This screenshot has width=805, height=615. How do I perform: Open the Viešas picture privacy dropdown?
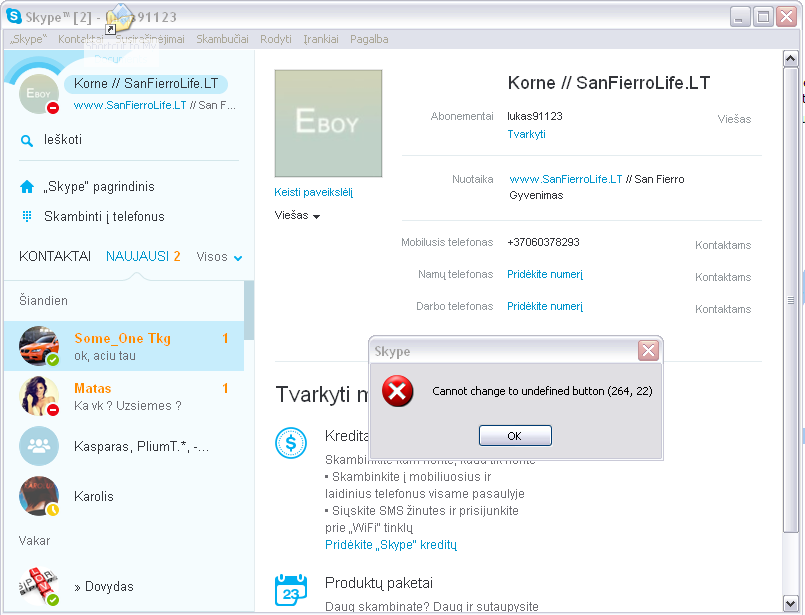coord(297,216)
